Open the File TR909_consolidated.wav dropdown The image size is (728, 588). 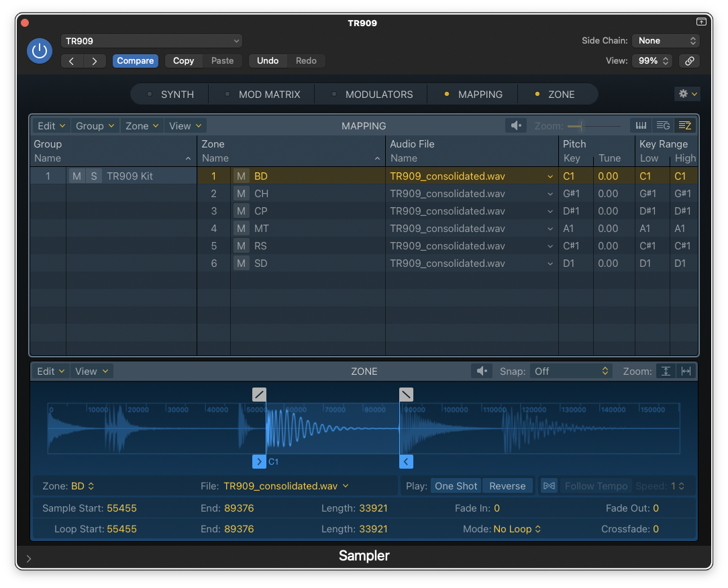[x=286, y=486]
